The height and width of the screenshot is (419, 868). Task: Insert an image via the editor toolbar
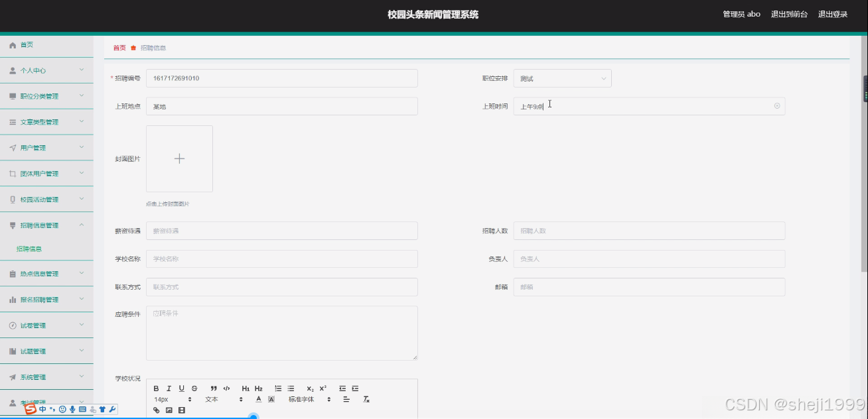(x=169, y=410)
